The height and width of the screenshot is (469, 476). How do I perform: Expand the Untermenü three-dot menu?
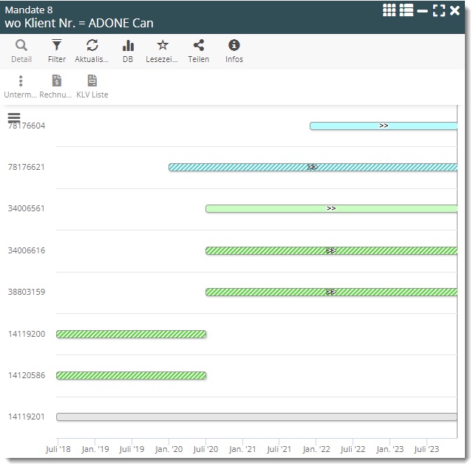tap(21, 81)
